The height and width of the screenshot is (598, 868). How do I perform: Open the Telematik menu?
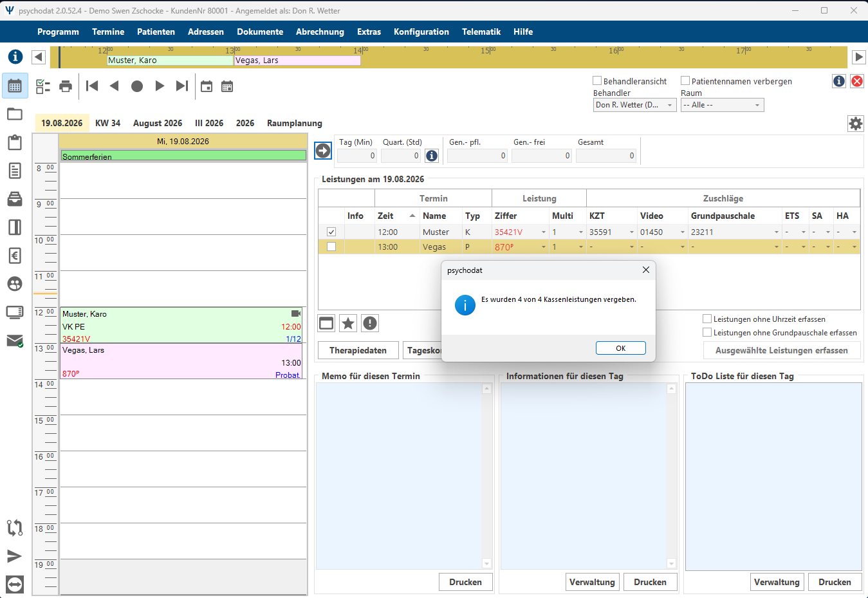pyautogui.click(x=481, y=32)
